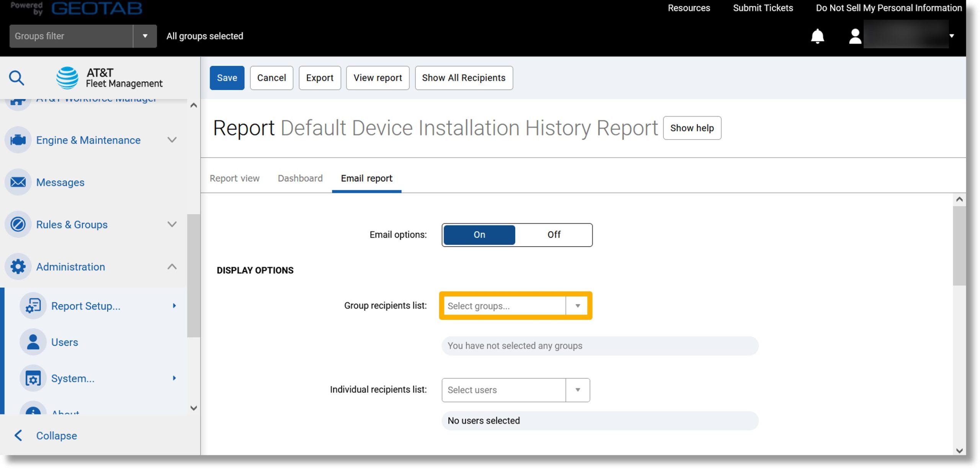The width and height of the screenshot is (980, 469).
Task: Click the Messages envelope icon
Action: click(x=18, y=182)
